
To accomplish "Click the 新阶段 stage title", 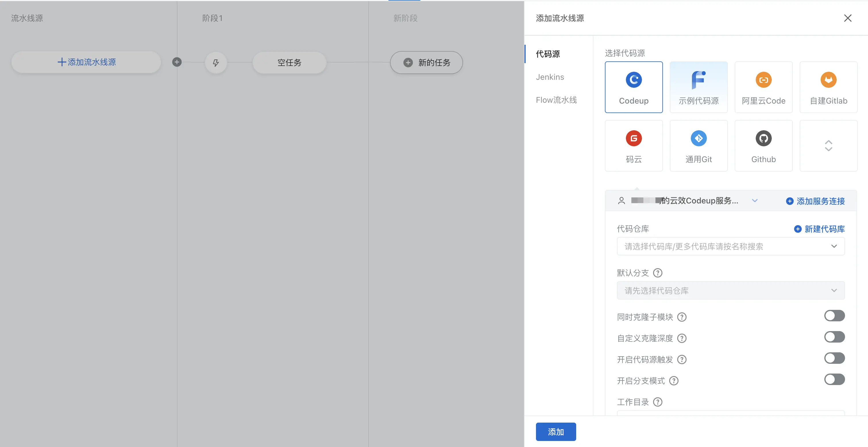I will [405, 18].
